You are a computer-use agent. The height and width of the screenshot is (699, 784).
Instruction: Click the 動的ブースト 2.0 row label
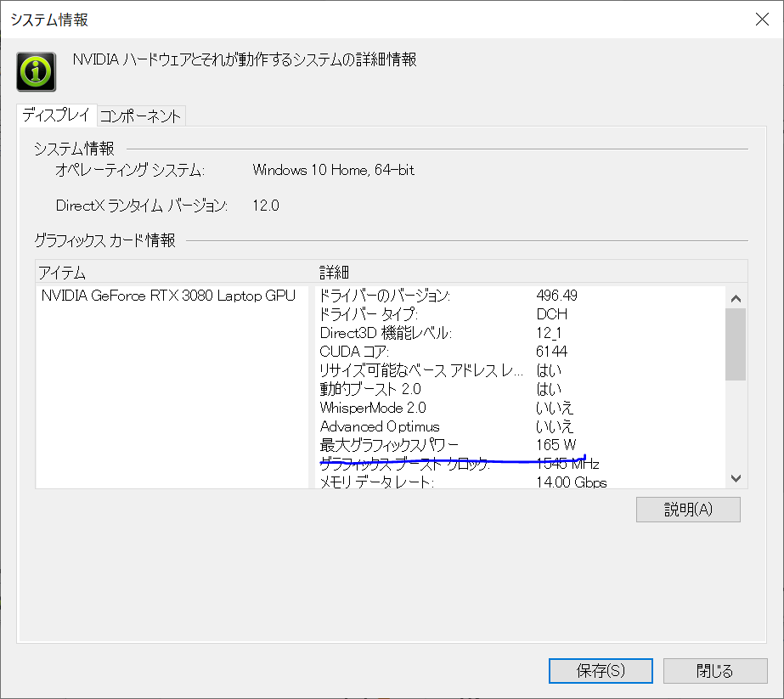[x=370, y=389]
